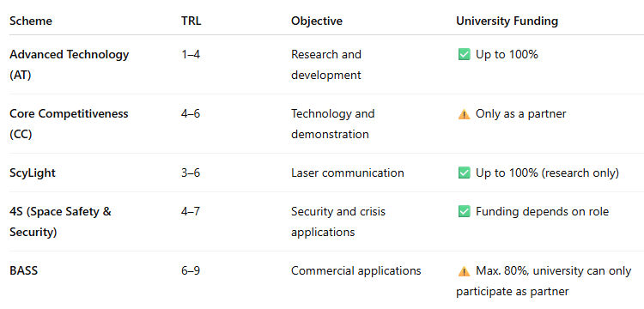This screenshot has width=644, height=309.
Task: Click green checkmark icon in ScyLight row
Action: point(464,173)
